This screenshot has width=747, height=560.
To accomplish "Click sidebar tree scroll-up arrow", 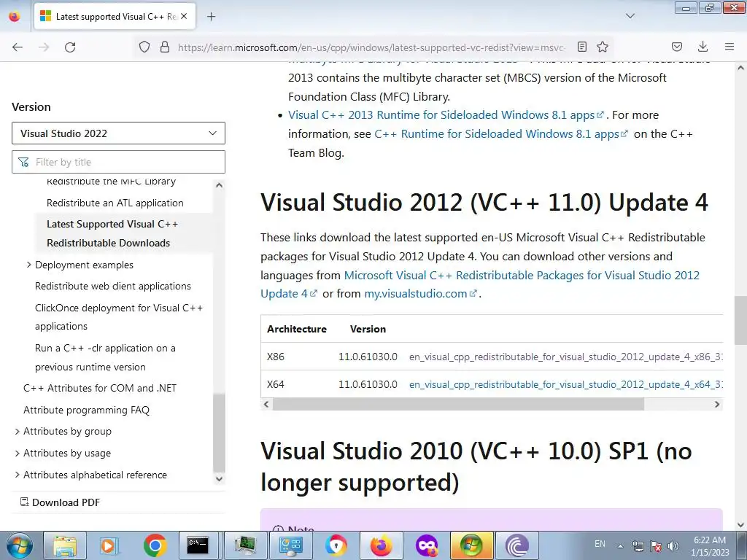I will (x=219, y=184).
